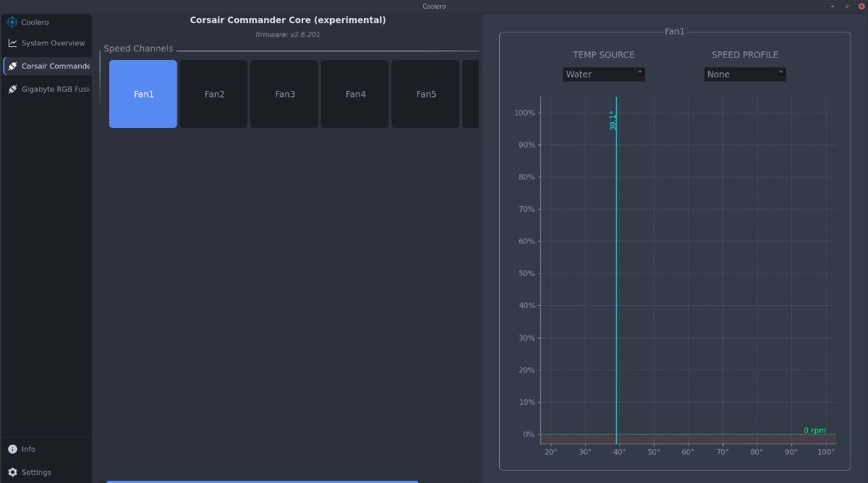868x483 pixels.
Task: Open the Speed Profile dropdown arrow
Action: point(780,72)
